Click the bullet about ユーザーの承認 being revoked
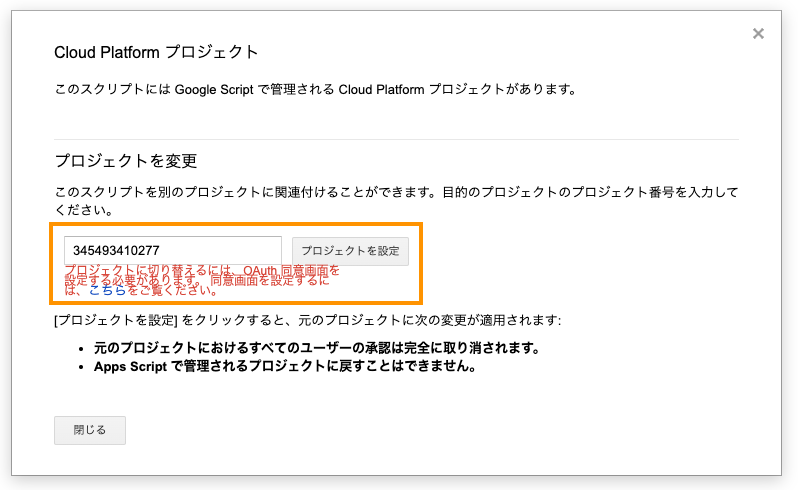Screen dimensions: 798x490 pyautogui.click(x=316, y=348)
